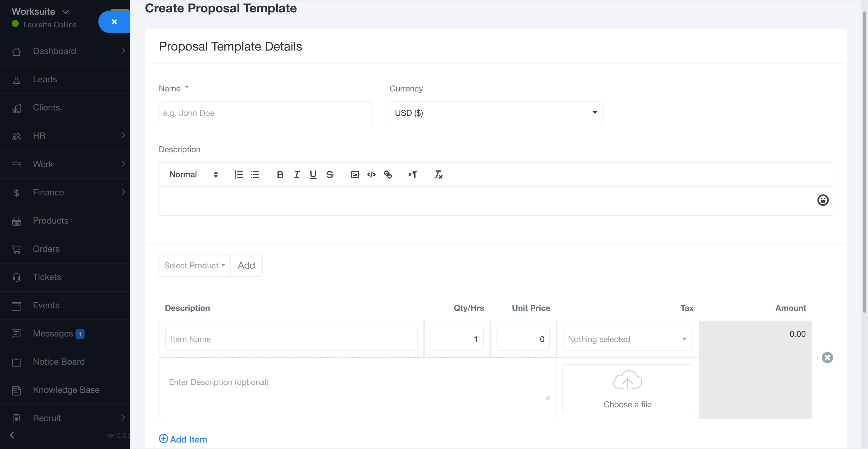The width and height of the screenshot is (868, 449).
Task: Click the Name input field
Action: click(x=265, y=113)
